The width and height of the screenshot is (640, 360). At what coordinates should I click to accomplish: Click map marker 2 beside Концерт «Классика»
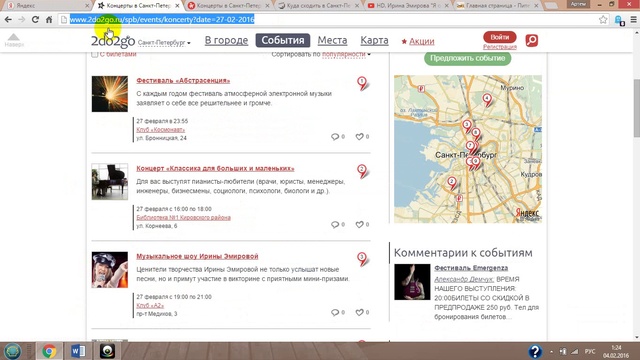coord(362,171)
